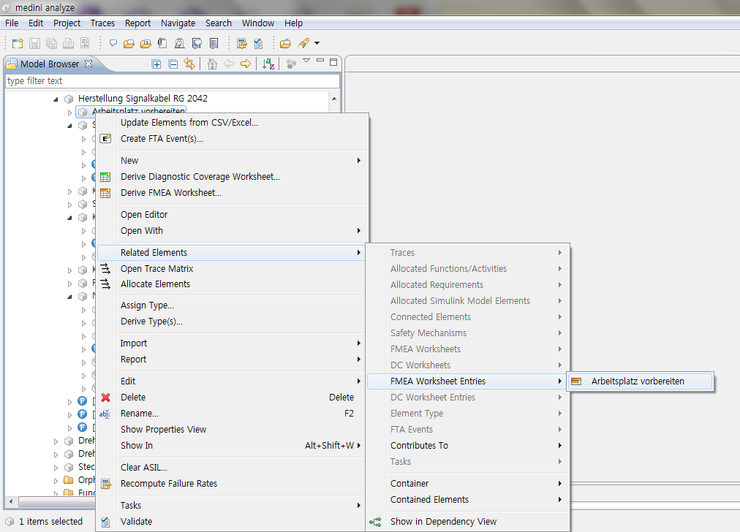Viewport: 740px width, 532px height.
Task: Click the alphabetical sort icon in Model Browser
Action: coord(268,64)
